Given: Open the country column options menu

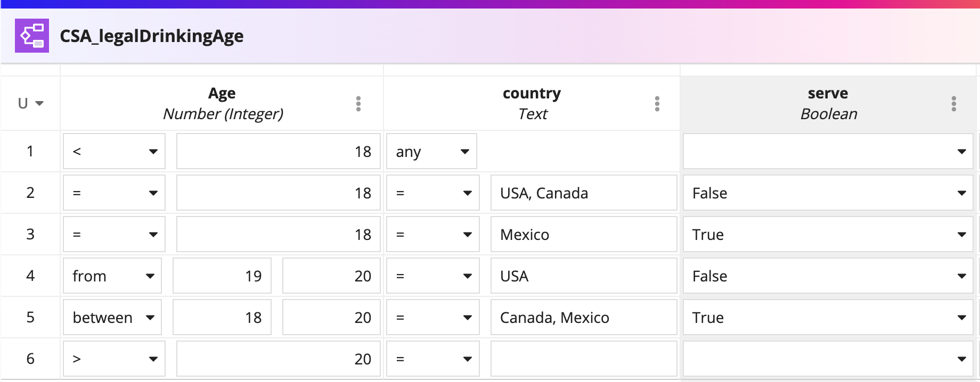Looking at the screenshot, I should (657, 104).
